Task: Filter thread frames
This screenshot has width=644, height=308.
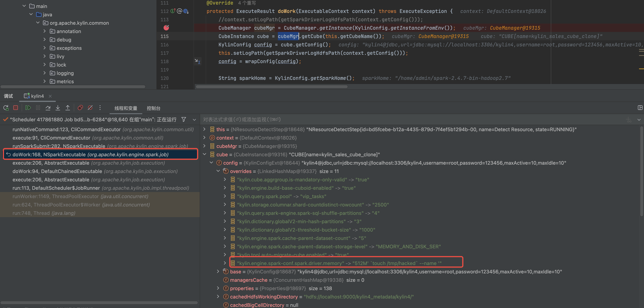Action: click(184, 120)
